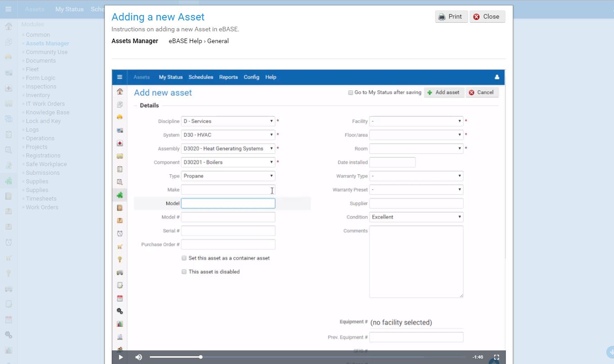Click the gold key icon in video sidebar
614x364 pixels.
(x=119, y=260)
